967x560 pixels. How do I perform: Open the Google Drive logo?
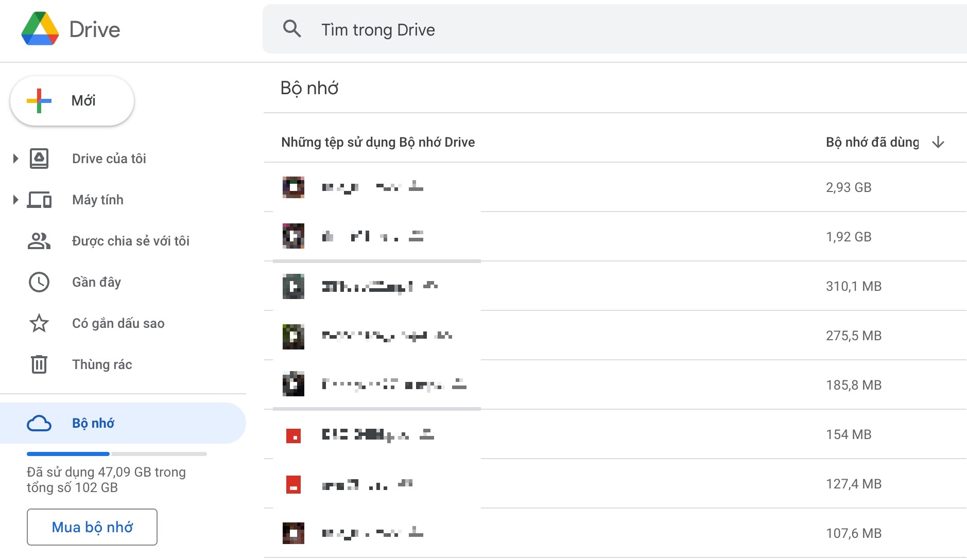[x=40, y=29]
